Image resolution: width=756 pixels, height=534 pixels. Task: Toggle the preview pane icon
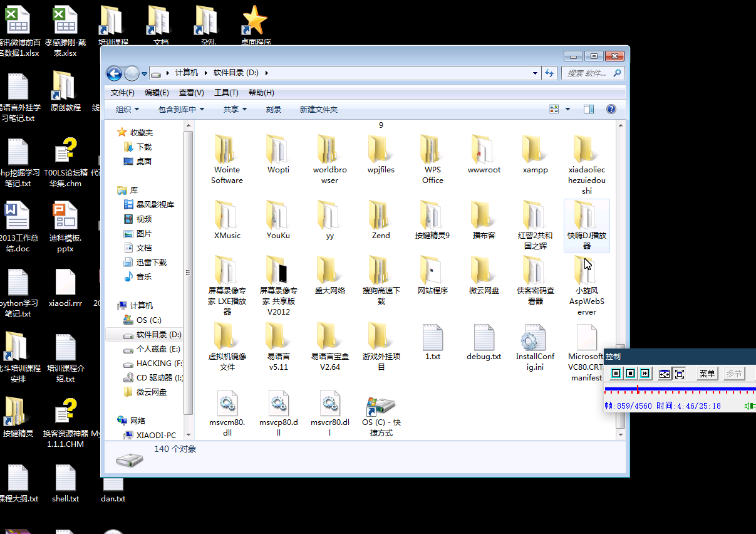click(x=589, y=109)
